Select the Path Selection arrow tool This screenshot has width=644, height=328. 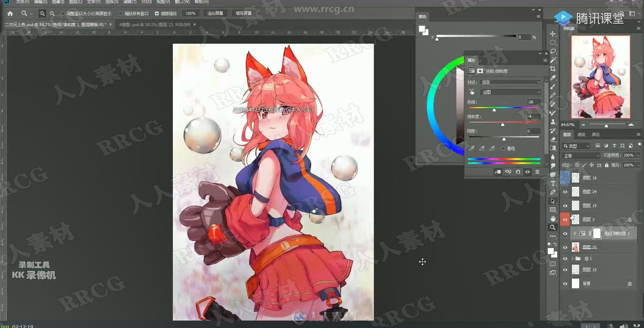pos(553,201)
